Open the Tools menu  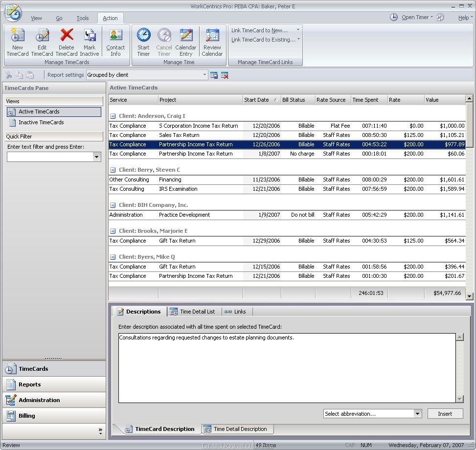click(x=83, y=18)
